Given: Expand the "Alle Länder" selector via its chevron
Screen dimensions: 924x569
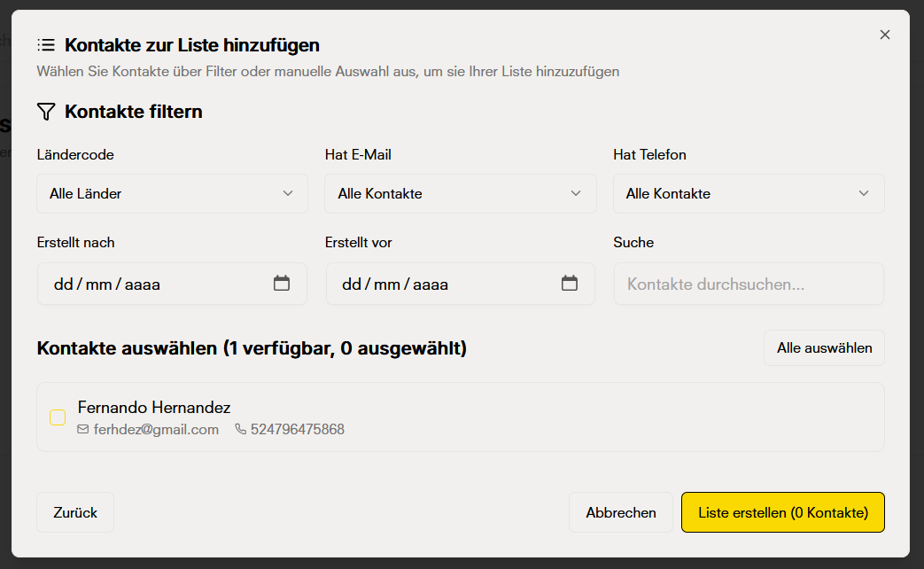Looking at the screenshot, I should tap(287, 193).
